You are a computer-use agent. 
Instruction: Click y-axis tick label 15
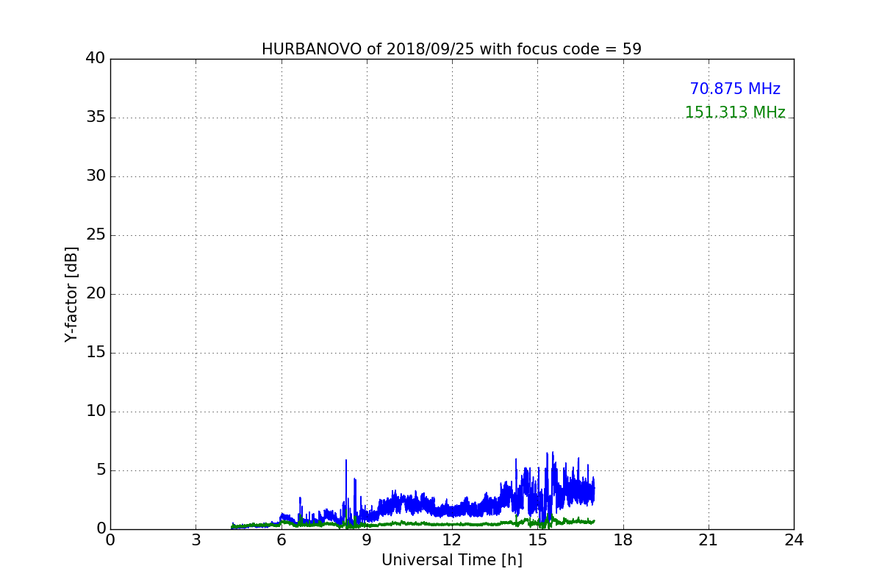coord(96,353)
